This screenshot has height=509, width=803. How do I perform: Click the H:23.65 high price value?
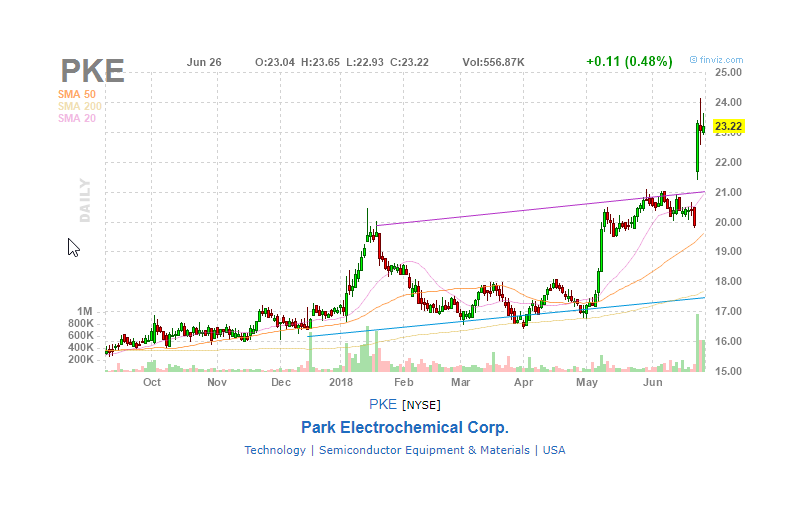(x=320, y=62)
